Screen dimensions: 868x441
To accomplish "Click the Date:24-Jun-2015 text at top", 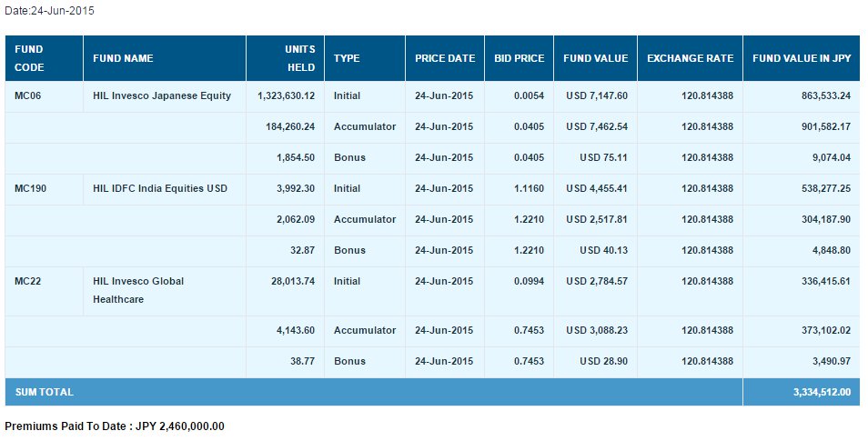I will click(49, 11).
